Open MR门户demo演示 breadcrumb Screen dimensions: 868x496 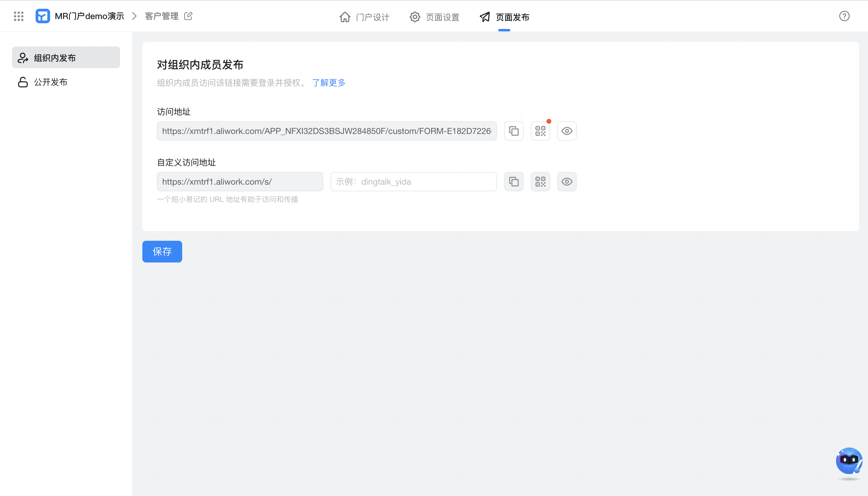coord(89,16)
